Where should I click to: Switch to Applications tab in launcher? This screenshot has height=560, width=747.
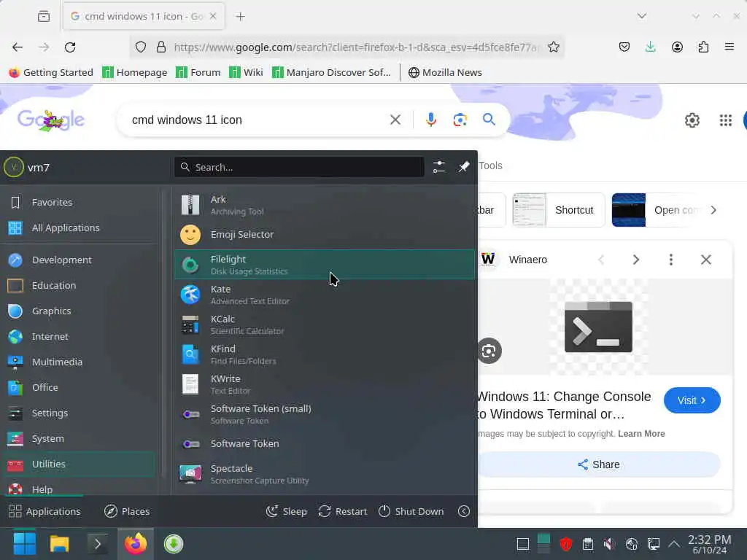pos(44,511)
